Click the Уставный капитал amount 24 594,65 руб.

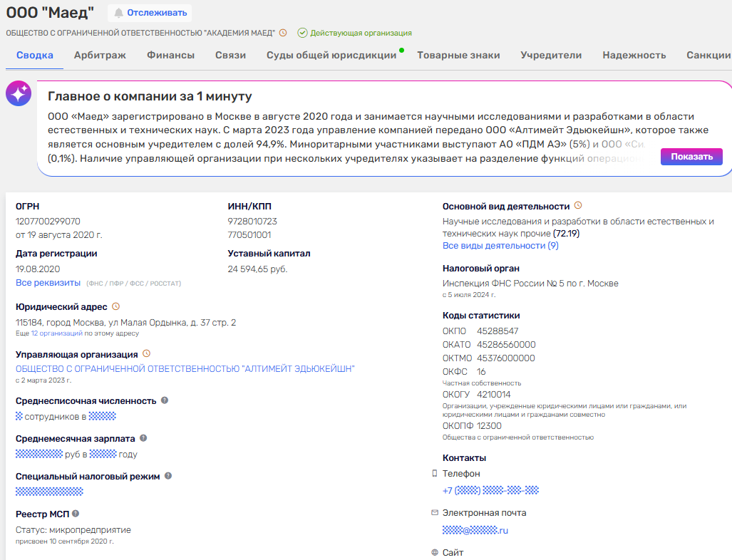coord(257,269)
